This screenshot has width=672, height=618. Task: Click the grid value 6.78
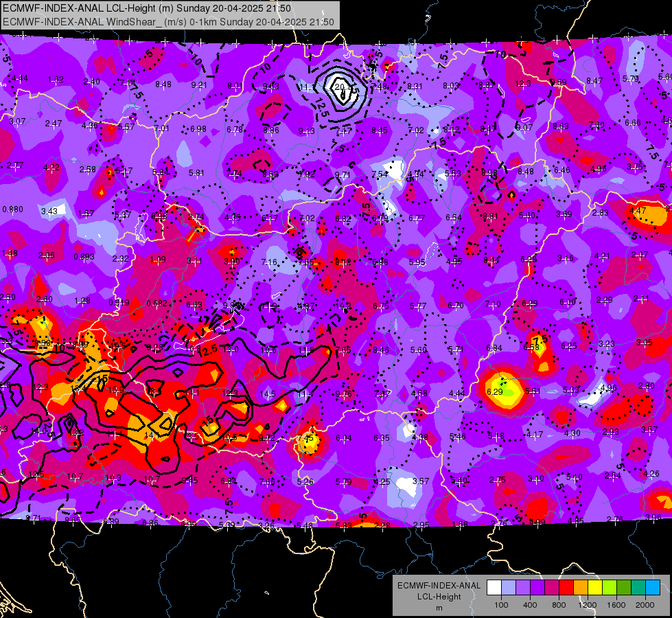[x=235, y=130]
